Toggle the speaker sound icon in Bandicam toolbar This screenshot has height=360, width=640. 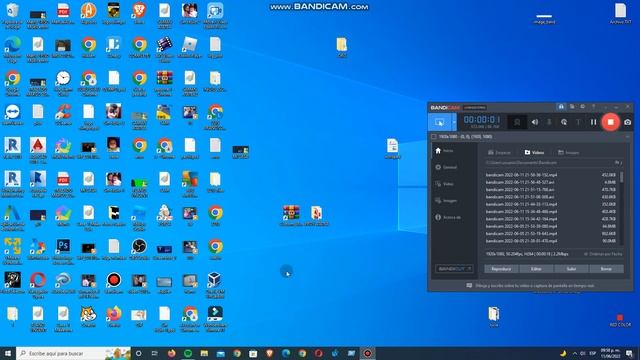click(535, 122)
